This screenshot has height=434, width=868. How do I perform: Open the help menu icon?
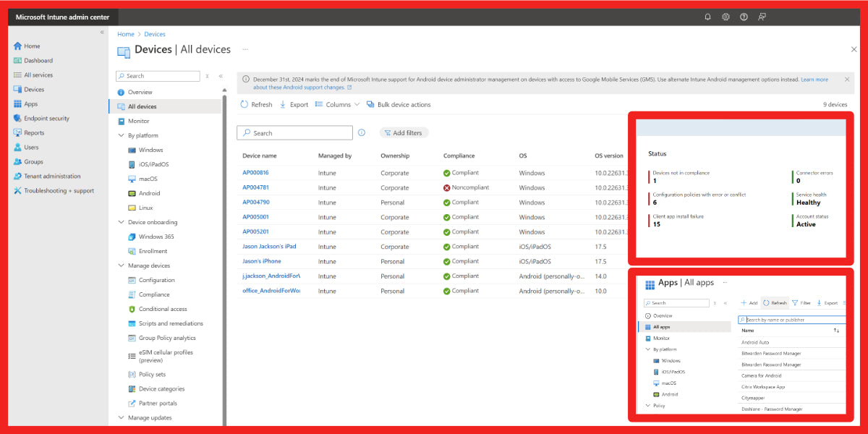[744, 16]
